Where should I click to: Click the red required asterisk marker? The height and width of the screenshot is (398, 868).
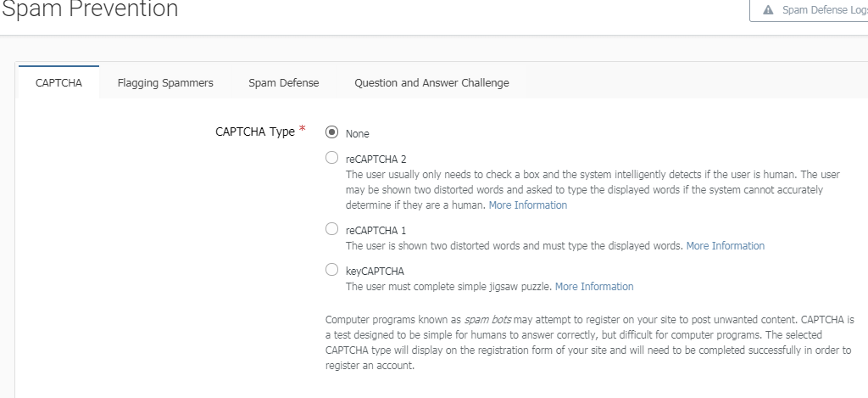click(x=303, y=129)
